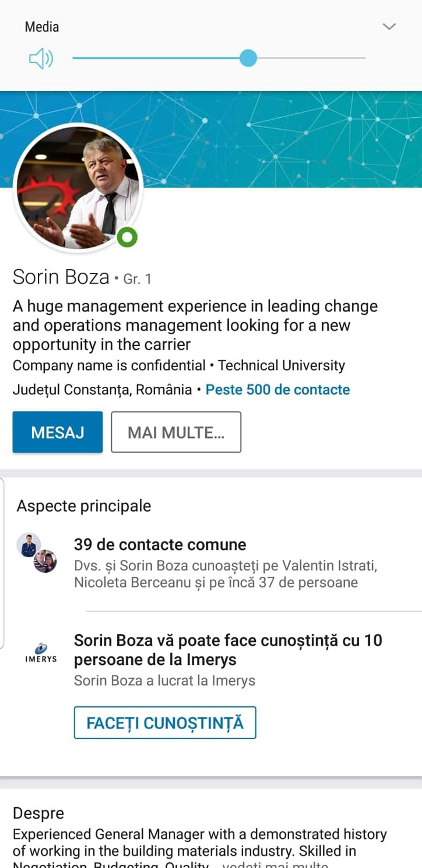Tap the green online status indicator
Viewport: 422px width, 868px height.
pos(127,237)
